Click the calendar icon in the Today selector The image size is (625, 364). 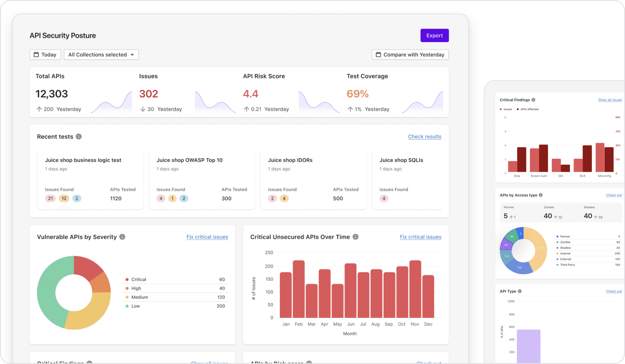click(36, 55)
